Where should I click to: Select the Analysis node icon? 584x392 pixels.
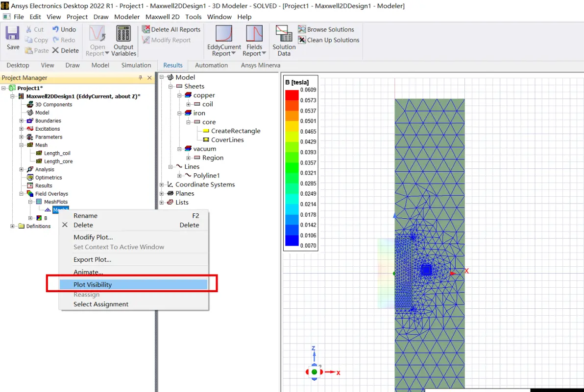pyautogui.click(x=30, y=169)
